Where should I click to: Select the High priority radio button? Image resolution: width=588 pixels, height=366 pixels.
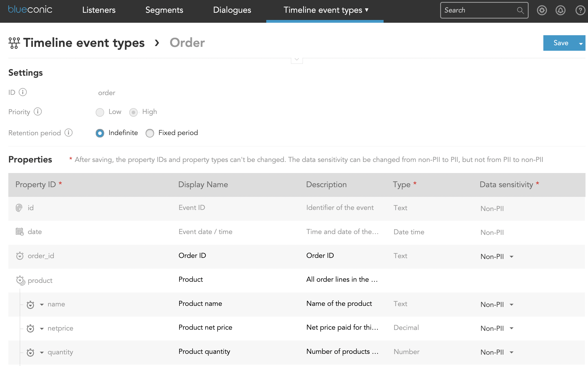[133, 112]
